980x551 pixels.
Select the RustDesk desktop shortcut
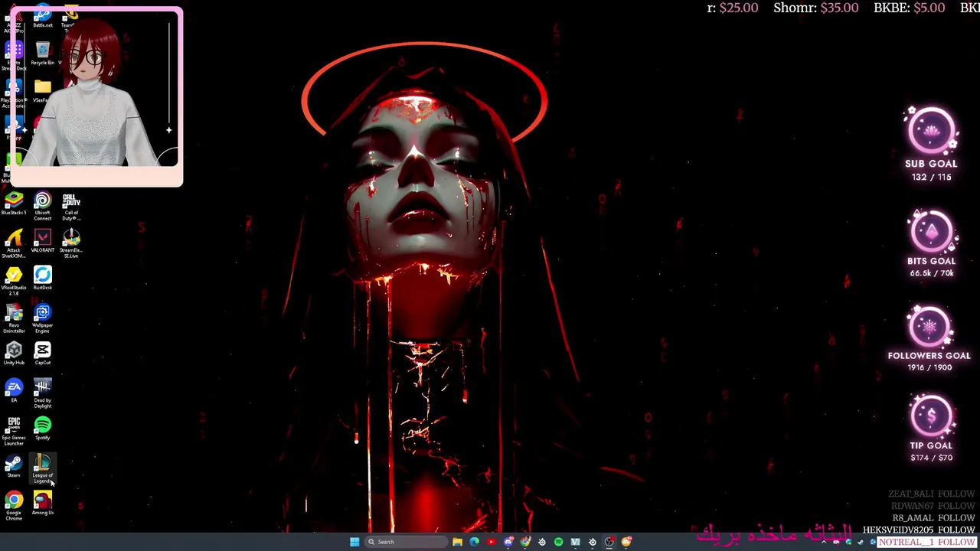click(42, 279)
